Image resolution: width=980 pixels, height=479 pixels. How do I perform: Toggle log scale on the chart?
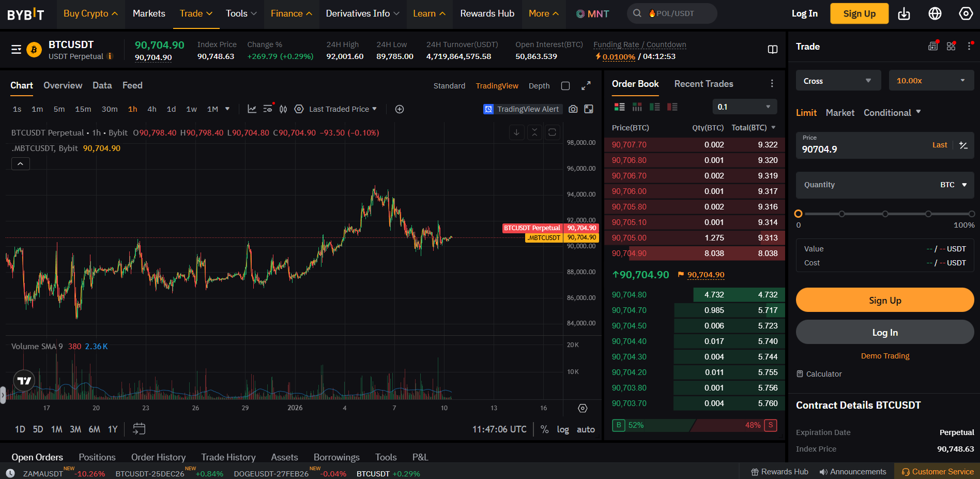563,429
